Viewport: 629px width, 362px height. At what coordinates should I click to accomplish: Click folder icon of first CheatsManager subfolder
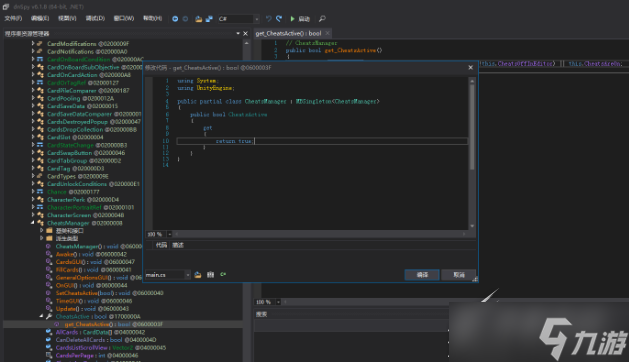coord(49,231)
